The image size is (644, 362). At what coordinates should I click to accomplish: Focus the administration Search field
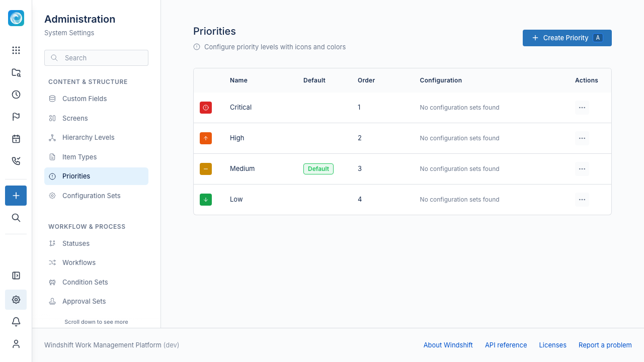click(x=96, y=58)
